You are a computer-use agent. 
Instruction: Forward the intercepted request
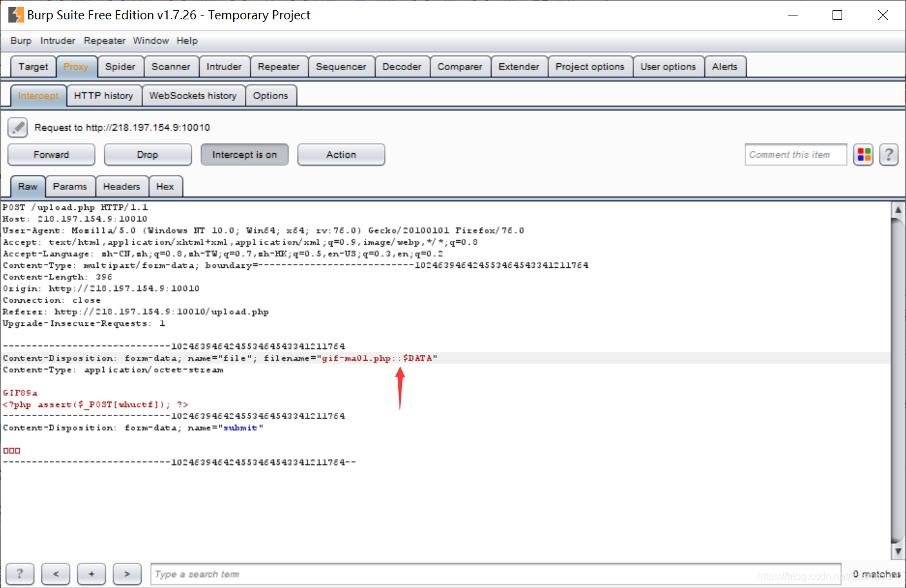(x=52, y=155)
